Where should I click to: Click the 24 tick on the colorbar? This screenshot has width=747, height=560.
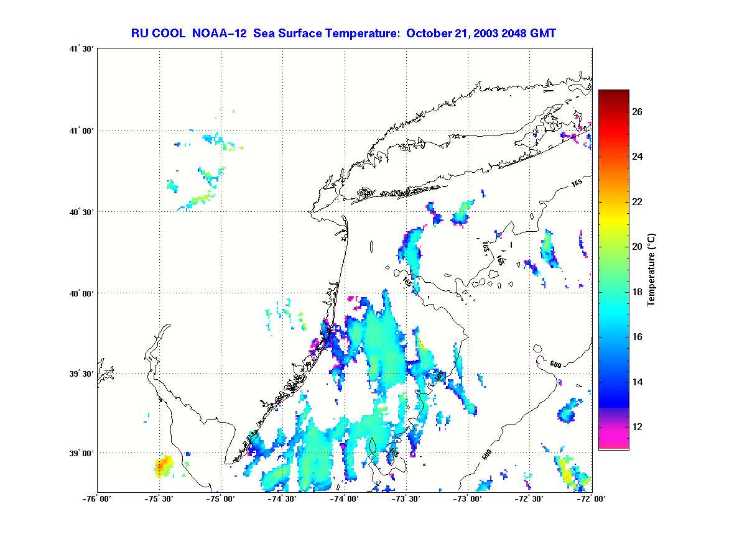pos(638,157)
